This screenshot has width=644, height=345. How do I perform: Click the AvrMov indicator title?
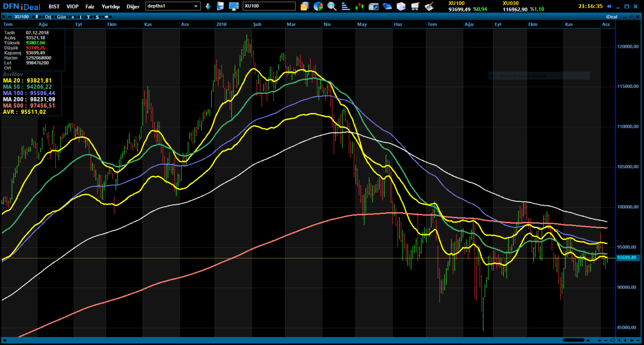(13, 74)
